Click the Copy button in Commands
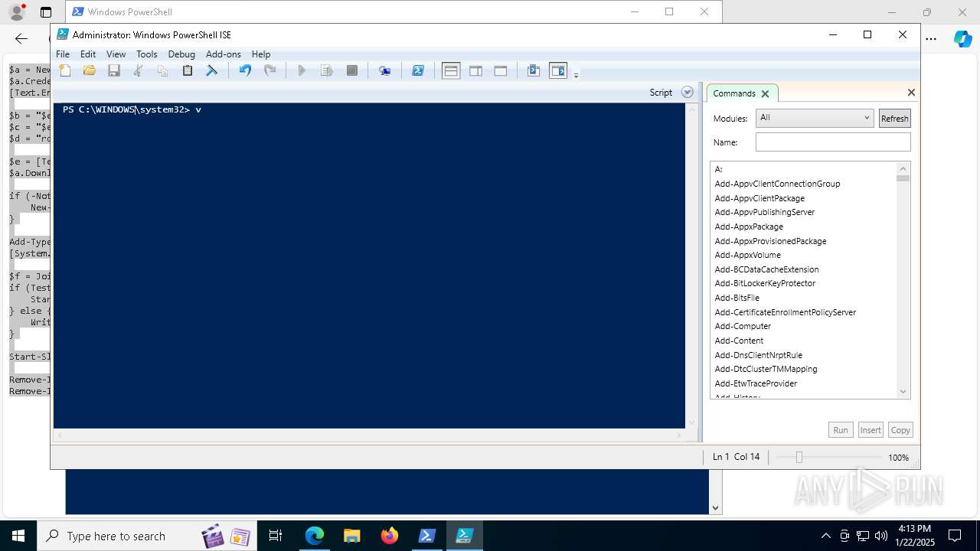980x551 pixels. (x=900, y=430)
